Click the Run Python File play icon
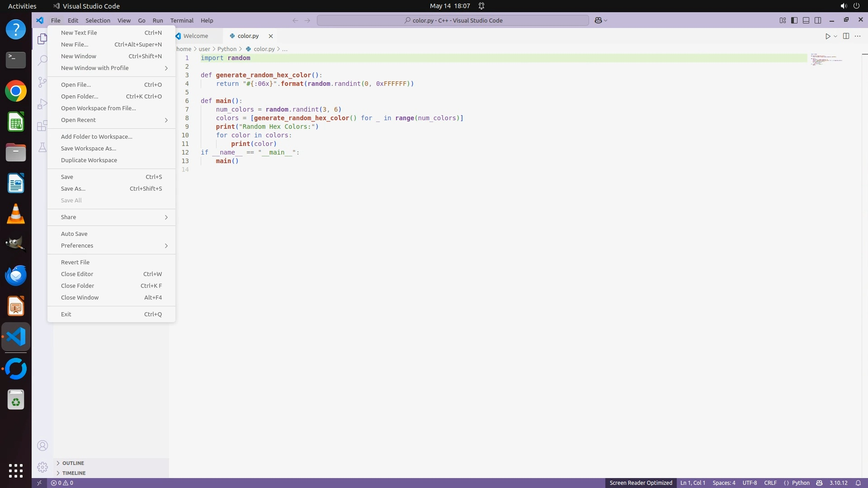The image size is (868, 488). [x=827, y=36]
